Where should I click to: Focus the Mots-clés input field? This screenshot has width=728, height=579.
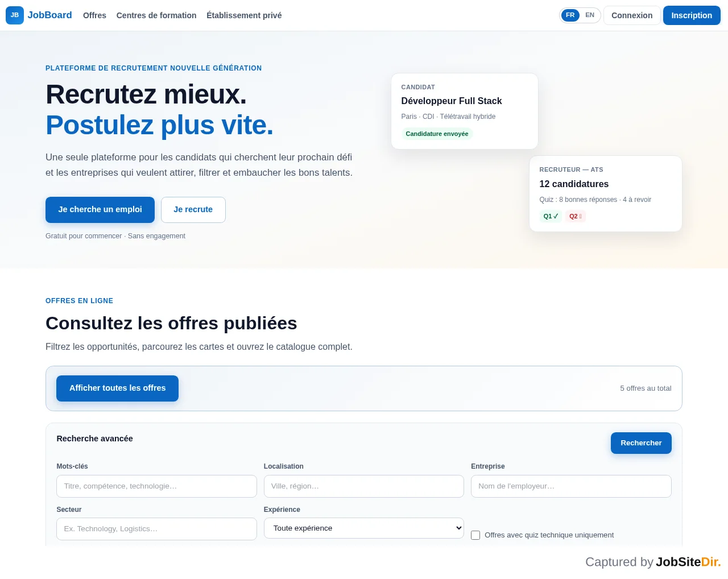pos(156,486)
